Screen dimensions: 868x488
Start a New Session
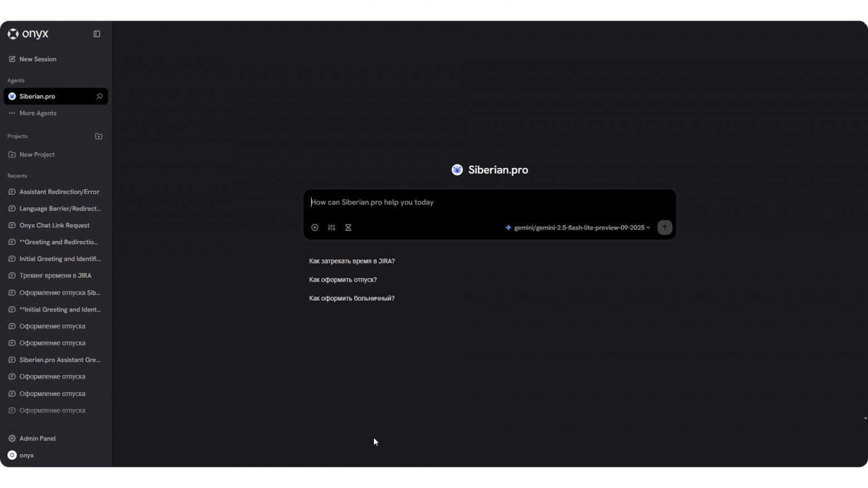click(x=37, y=59)
